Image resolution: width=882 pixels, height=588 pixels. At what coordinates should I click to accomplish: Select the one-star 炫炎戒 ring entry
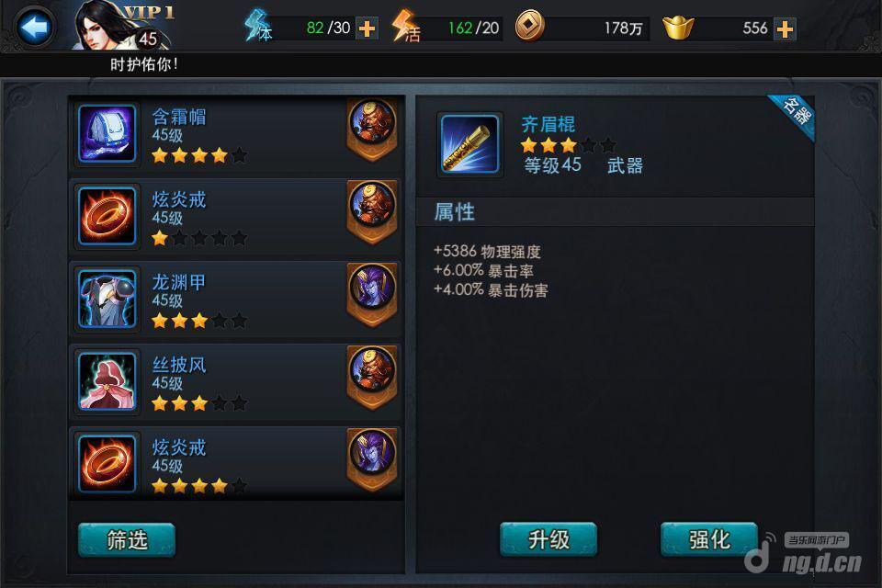tap(235, 216)
